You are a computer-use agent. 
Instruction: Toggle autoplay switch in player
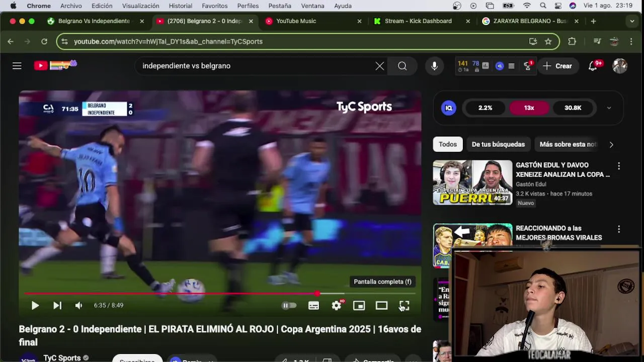(x=289, y=305)
